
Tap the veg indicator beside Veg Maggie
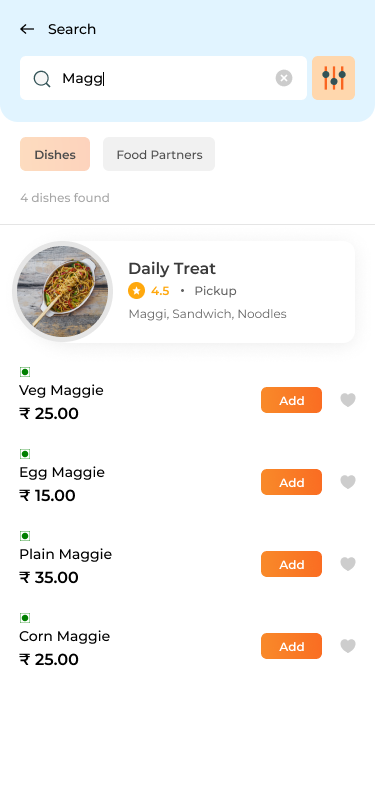tap(25, 372)
